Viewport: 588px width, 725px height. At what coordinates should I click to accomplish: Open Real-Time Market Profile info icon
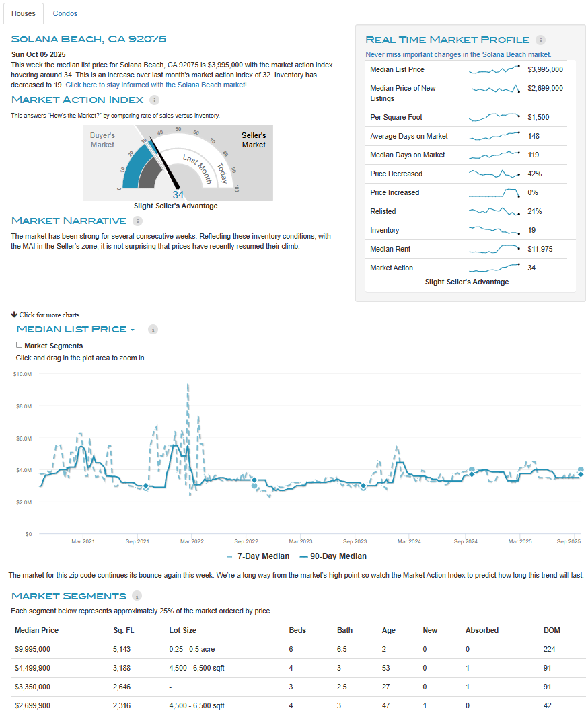click(x=540, y=40)
